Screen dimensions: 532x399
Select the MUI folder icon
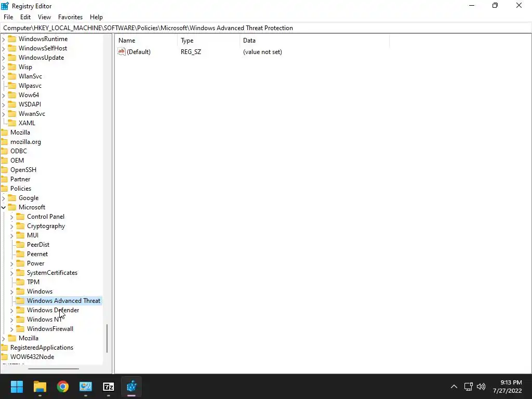coord(20,235)
